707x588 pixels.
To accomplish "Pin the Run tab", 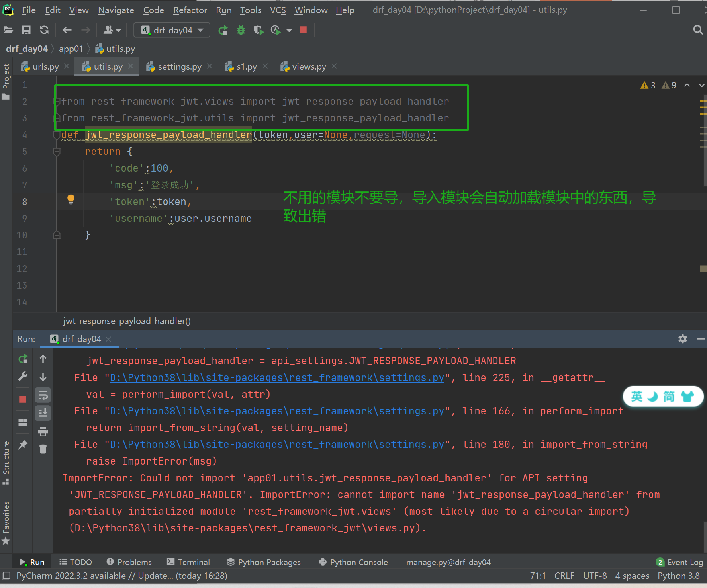I will click(23, 445).
